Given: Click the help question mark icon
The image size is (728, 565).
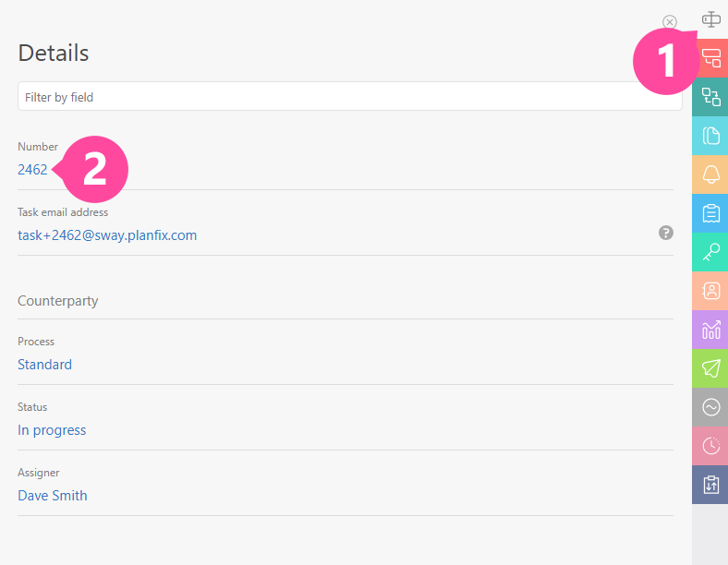Looking at the screenshot, I should (666, 234).
